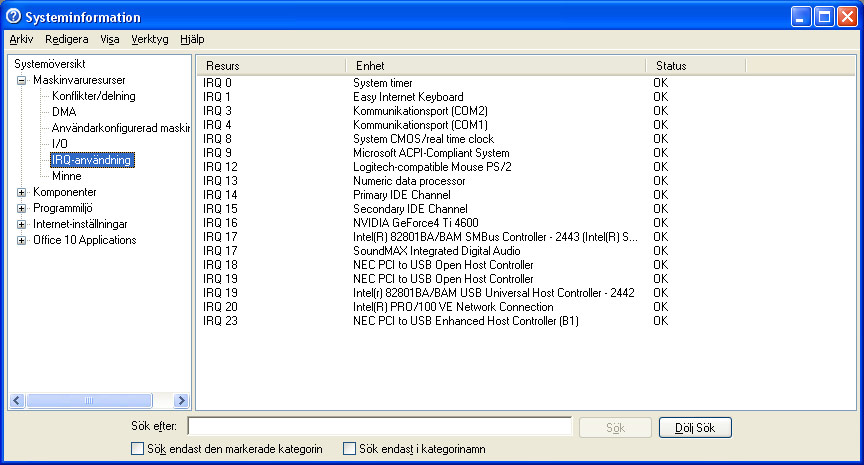Expand the Komponenter tree node
The image size is (864, 465).
point(21,192)
